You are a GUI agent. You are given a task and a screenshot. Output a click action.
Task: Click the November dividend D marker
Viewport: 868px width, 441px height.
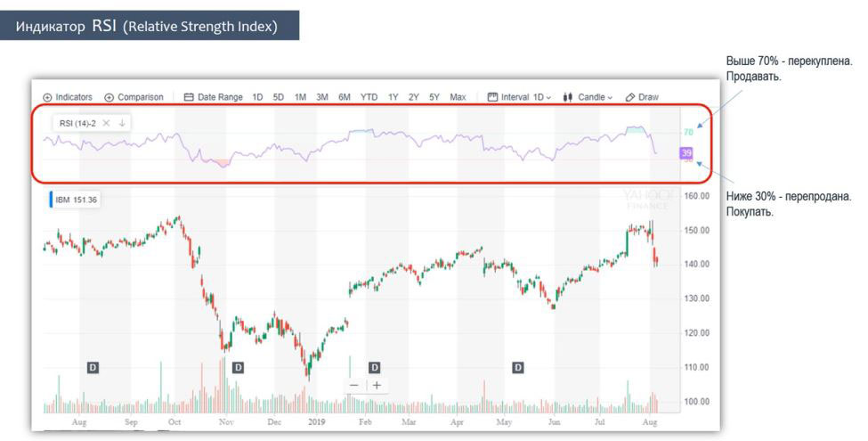click(x=237, y=367)
